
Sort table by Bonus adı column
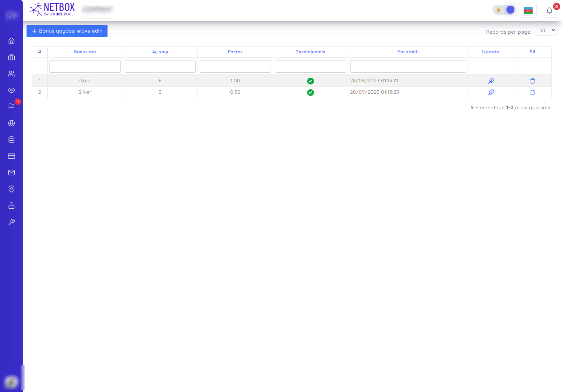coord(85,52)
